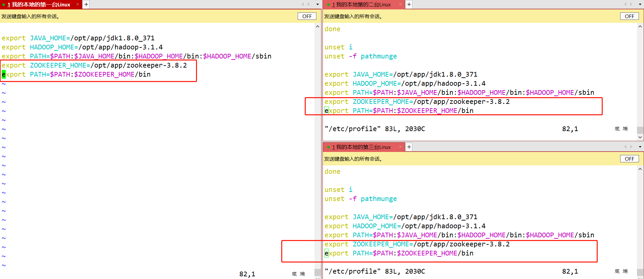Click 'done' line in second pane
Viewport: 644px width, 279px height.
coord(333,29)
